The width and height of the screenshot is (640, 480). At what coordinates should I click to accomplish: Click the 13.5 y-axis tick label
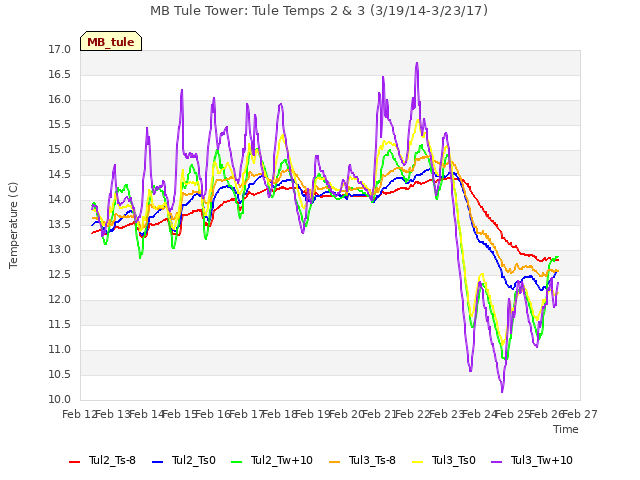pos(60,225)
